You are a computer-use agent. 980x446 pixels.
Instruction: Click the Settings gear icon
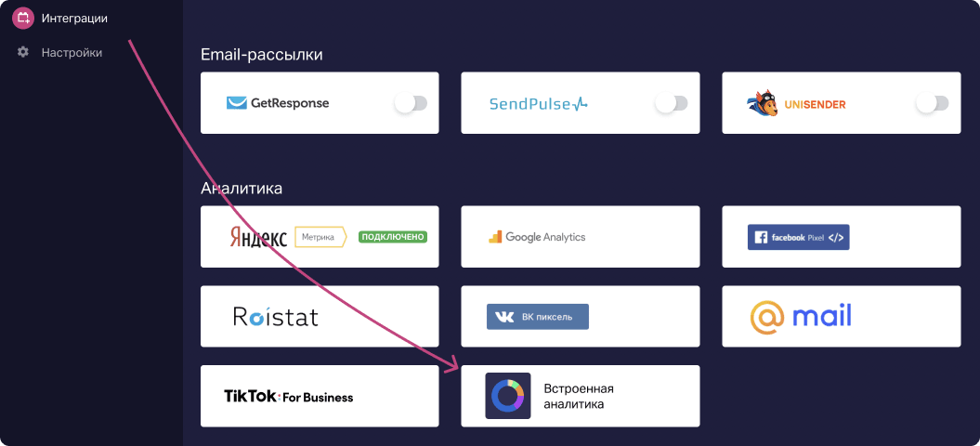(x=23, y=53)
